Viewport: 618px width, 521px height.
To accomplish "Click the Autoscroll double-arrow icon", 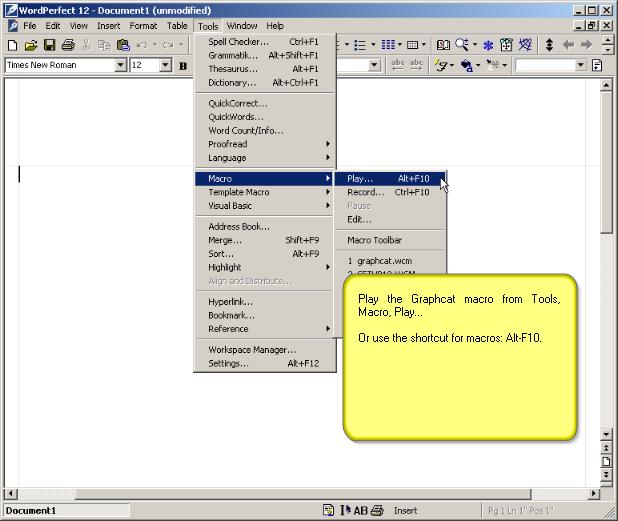I will [x=549, y=45].
